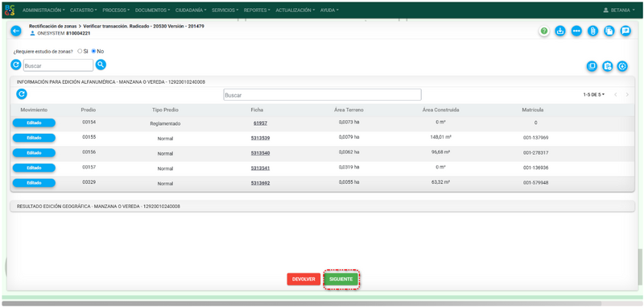The height and width of the screenshot is (308, 644).
Task: Click the BETANIA user profile icon
Action: 605,10
